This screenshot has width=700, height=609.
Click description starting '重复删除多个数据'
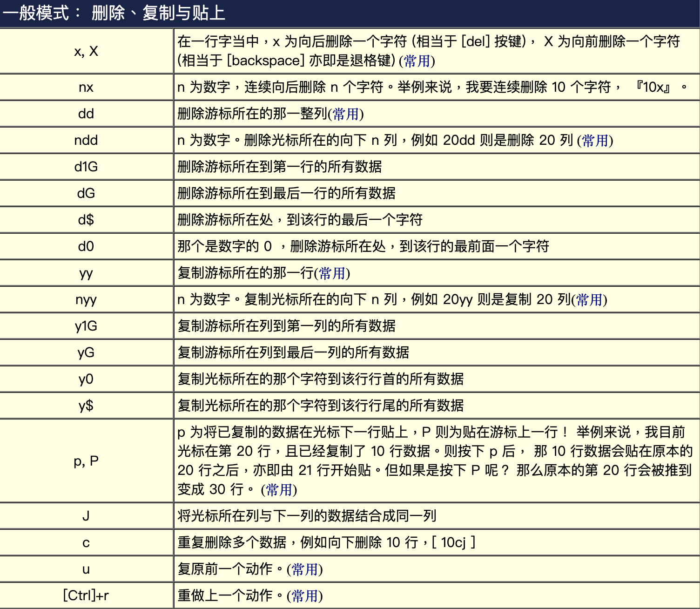pos(326,542)
